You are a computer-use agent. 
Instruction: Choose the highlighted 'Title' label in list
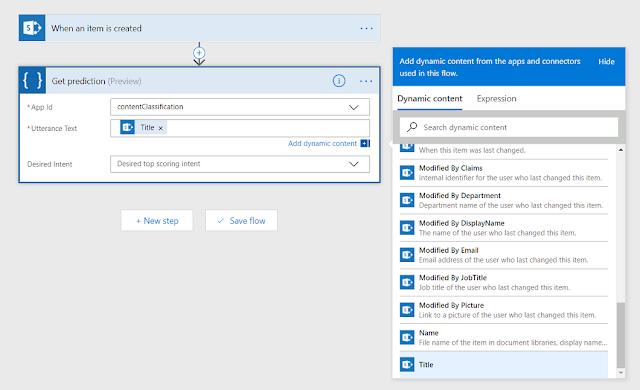(426, 365)
